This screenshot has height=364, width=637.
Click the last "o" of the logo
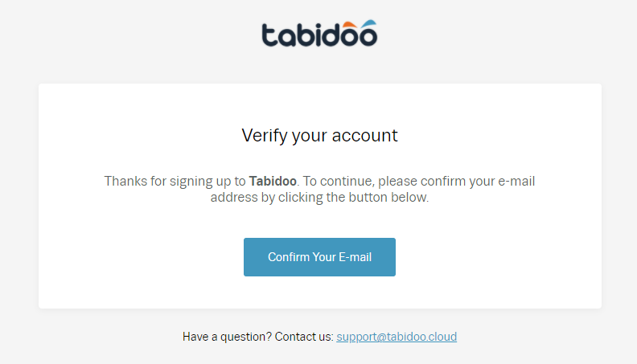click(368, 37)
